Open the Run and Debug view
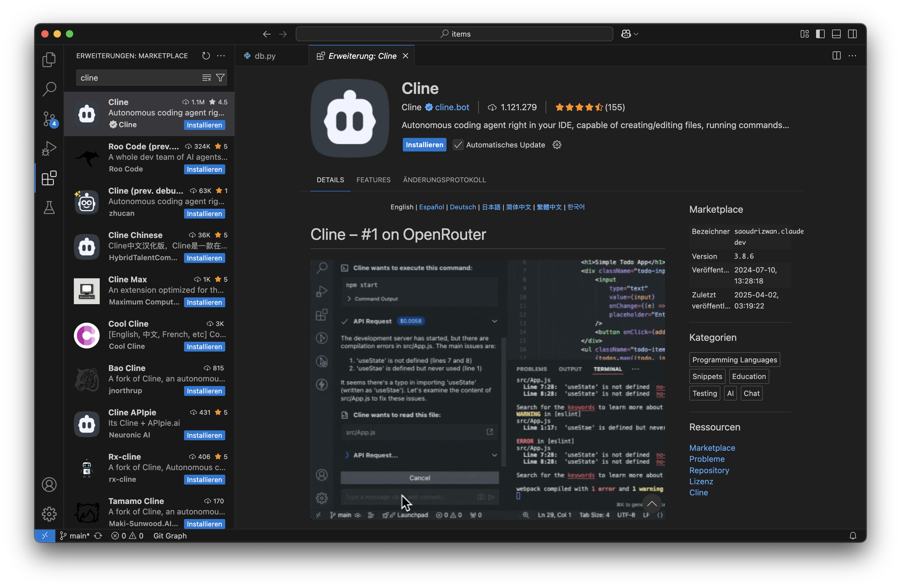 (x=49, y=148)
